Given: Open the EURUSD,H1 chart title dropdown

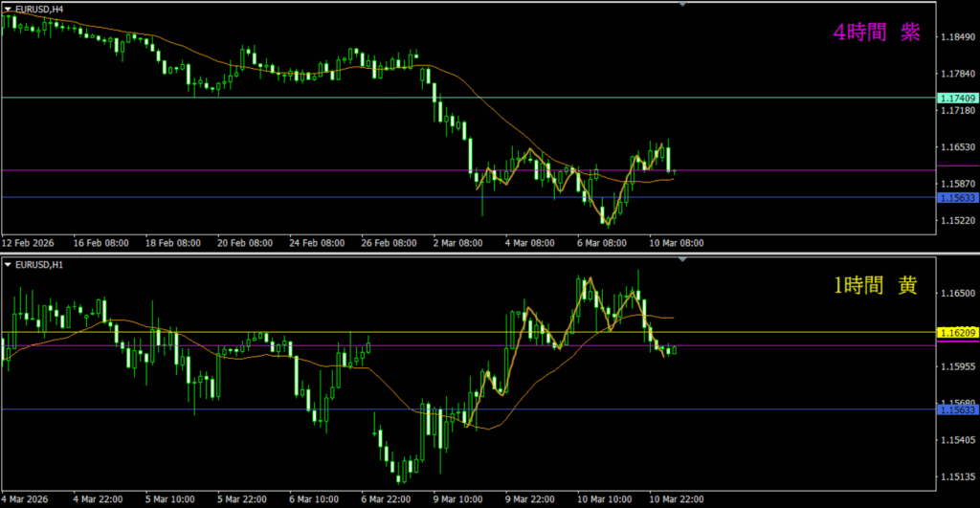Looking at the screenshot, I should (x=38, y=264).
